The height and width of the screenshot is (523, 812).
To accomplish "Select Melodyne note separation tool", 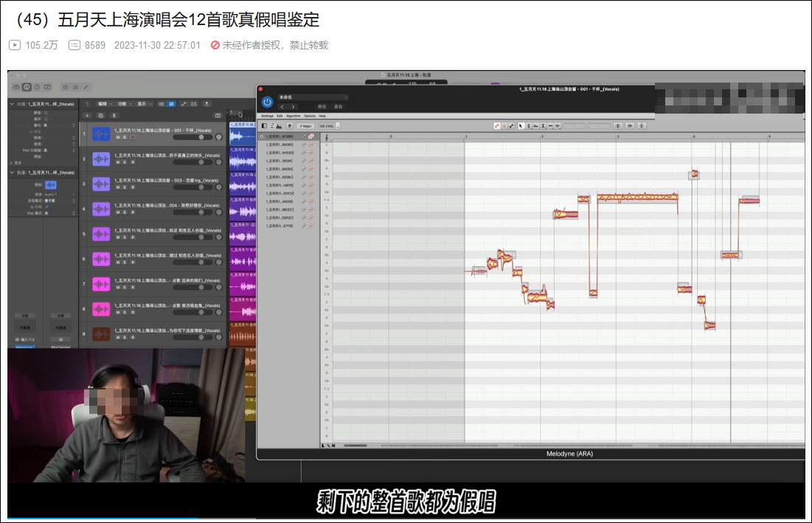I will (558, 126).
